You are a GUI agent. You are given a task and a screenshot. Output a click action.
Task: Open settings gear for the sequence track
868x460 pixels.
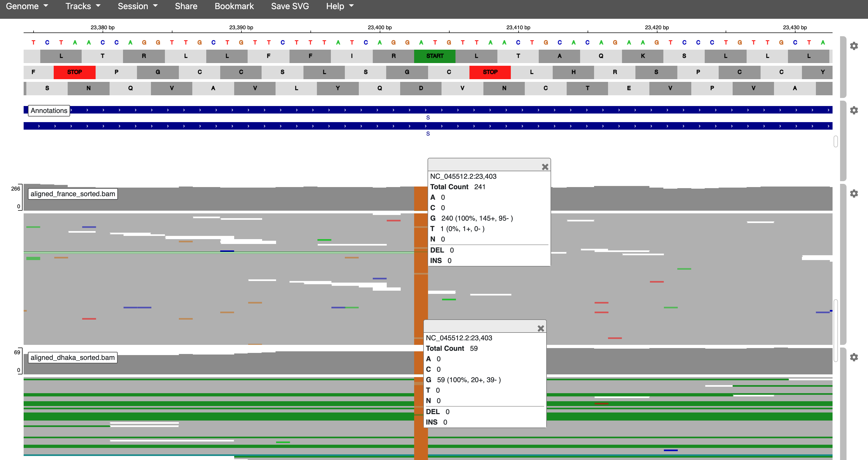tap(854, 46)
